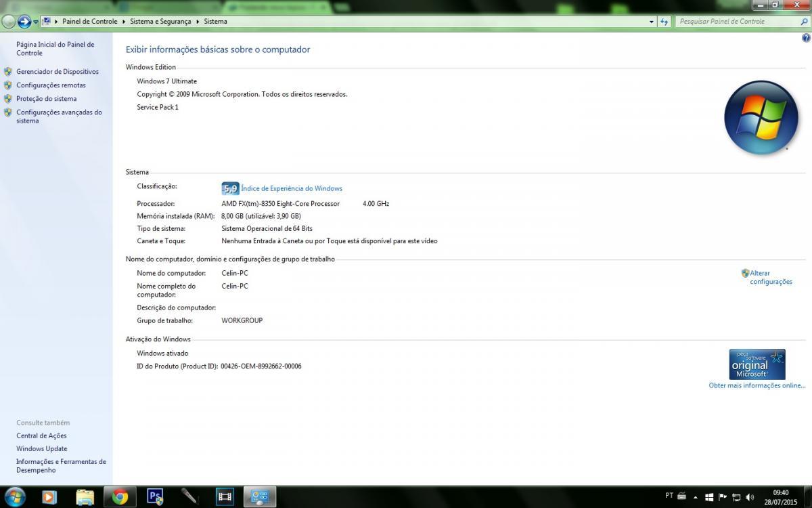Click shield icon beside Configurações remotas

click(8, 85)
